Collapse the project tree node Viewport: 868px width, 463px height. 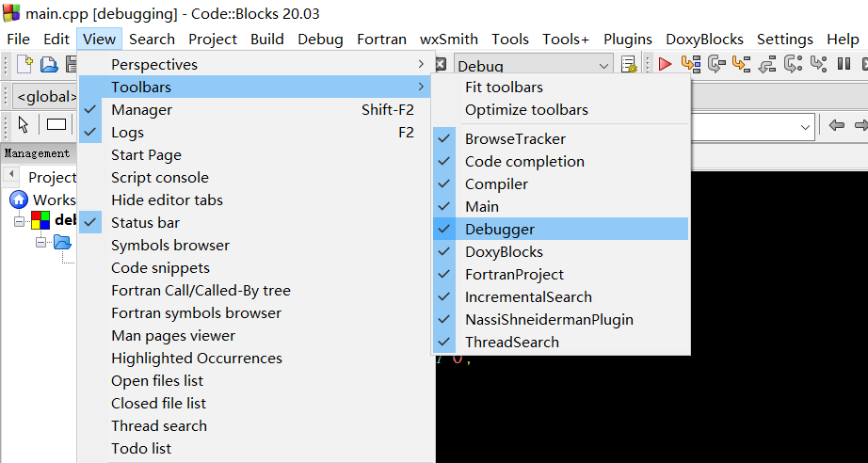pos(20,221)
